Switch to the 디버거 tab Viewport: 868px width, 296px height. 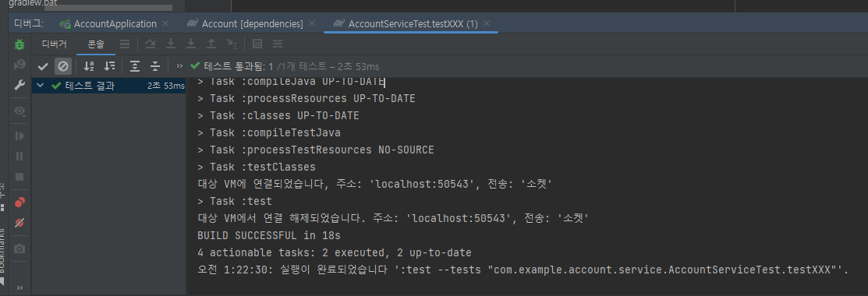(x=55, y=44)
